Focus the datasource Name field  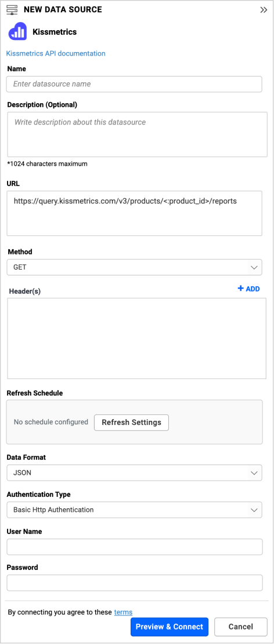(x=134, y=84)
